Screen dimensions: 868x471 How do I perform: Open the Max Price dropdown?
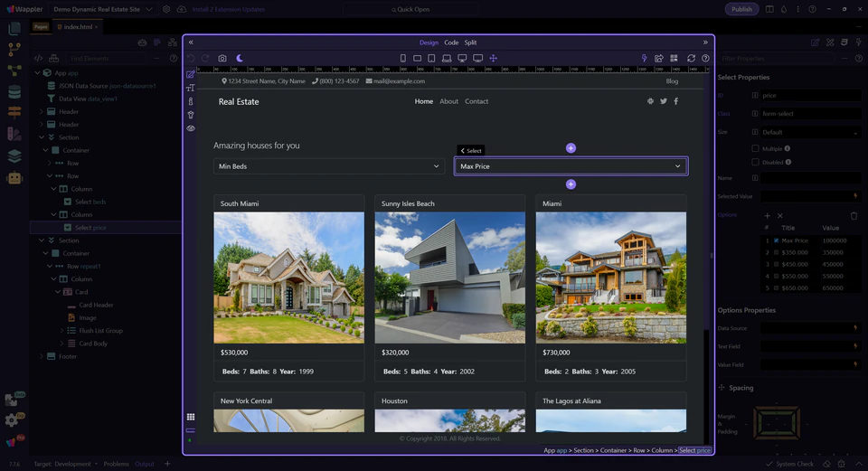(x=571, y=166)
